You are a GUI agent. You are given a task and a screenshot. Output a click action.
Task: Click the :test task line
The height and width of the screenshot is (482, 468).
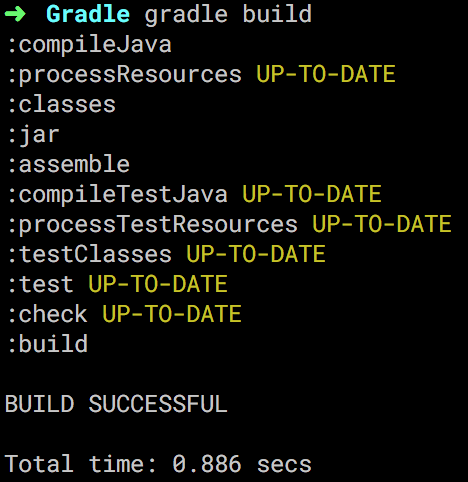click(x=118, y=284)
